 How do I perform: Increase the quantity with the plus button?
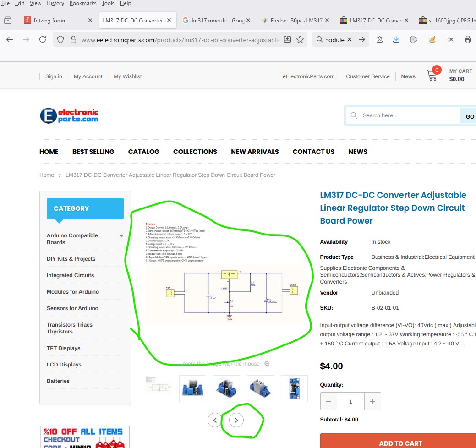[x=372, y=401]
